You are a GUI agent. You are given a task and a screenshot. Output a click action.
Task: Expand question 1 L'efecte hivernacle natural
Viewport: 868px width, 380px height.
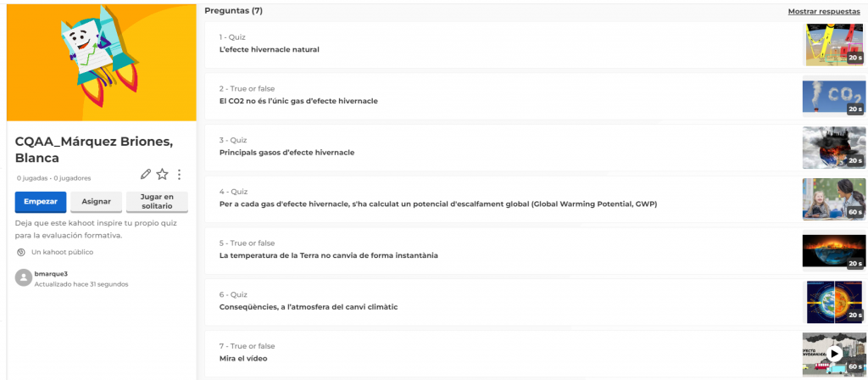pos(270,49)
